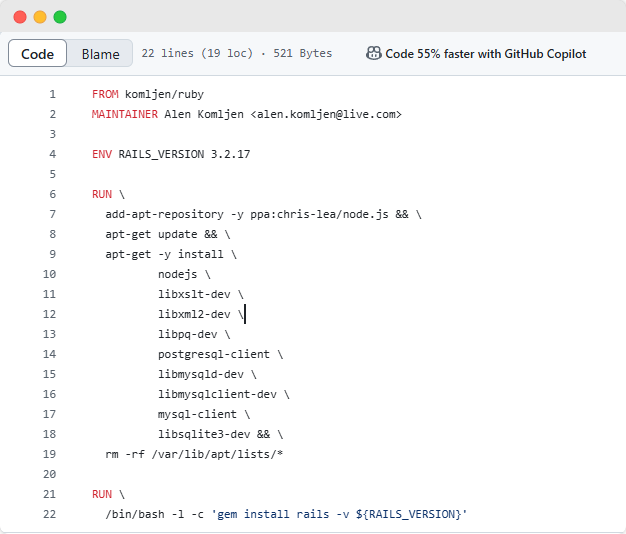Select line number 7
The image size is (626, 534).
(53, 214)
